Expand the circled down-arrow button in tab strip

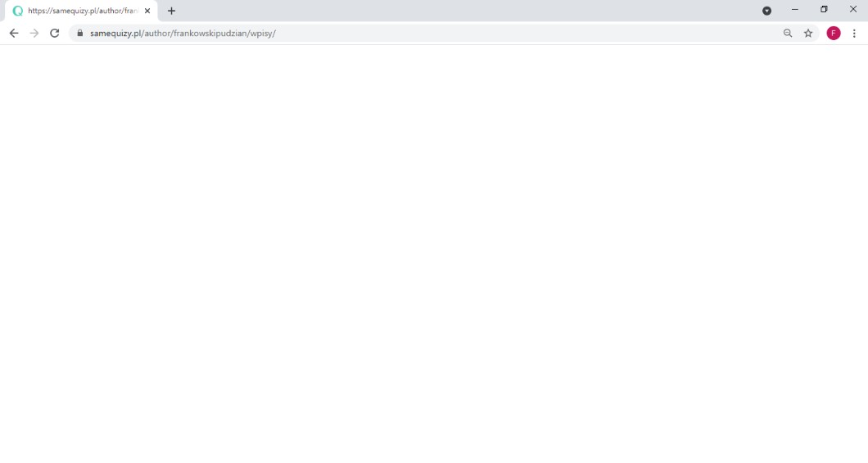[x=766, y=11]
